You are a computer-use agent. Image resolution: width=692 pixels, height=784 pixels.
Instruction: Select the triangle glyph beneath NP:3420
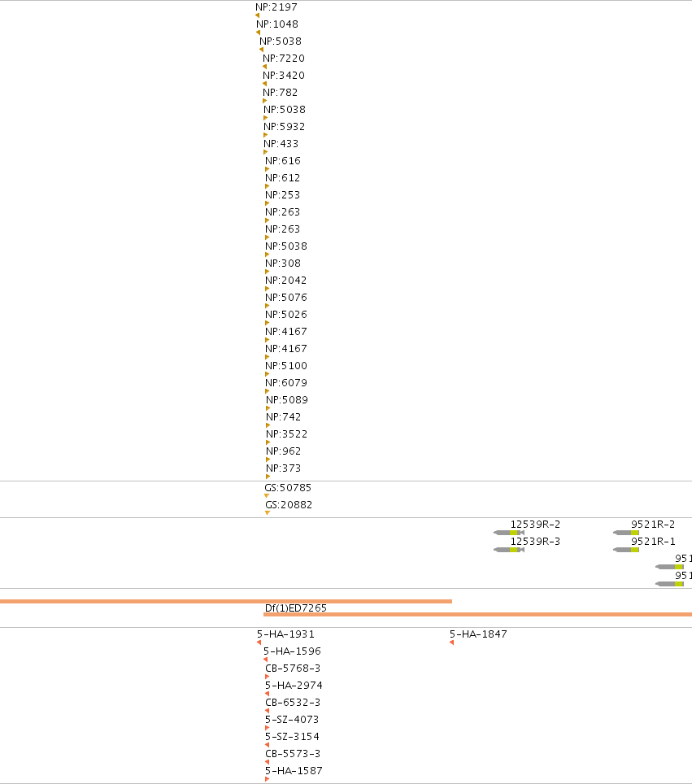pyautogui.click(x=264, y=84)
